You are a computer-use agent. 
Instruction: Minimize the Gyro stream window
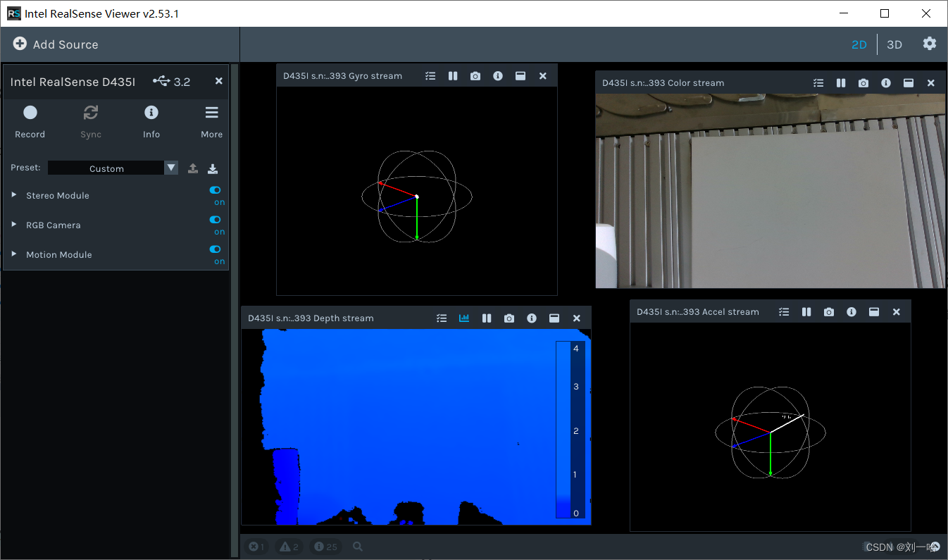point(520,76)
